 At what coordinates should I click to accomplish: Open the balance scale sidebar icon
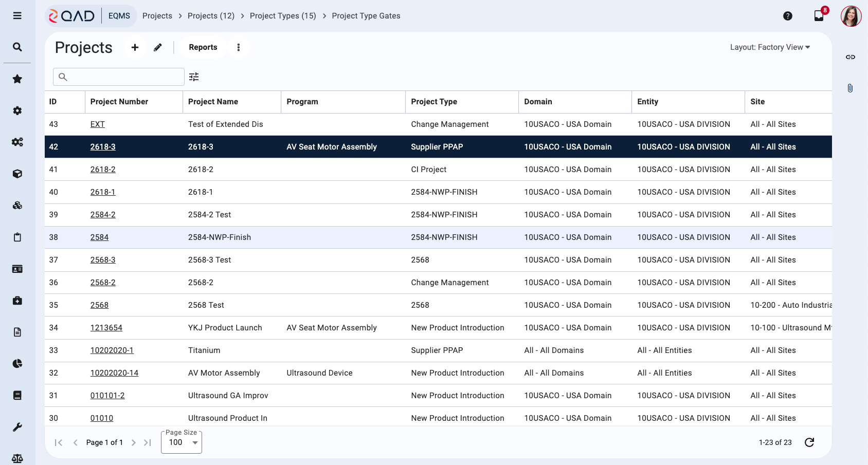tap(17, 458)
